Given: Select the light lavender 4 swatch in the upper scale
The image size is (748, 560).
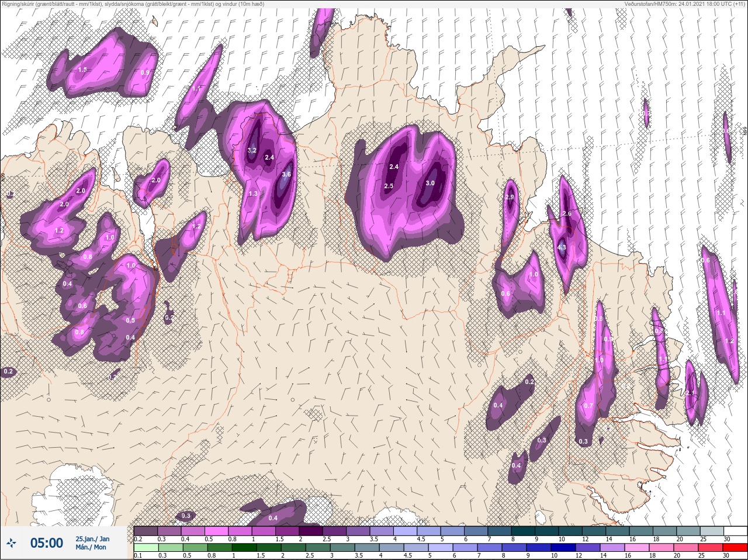Looking at the screenshot, I should click(406, 531).
